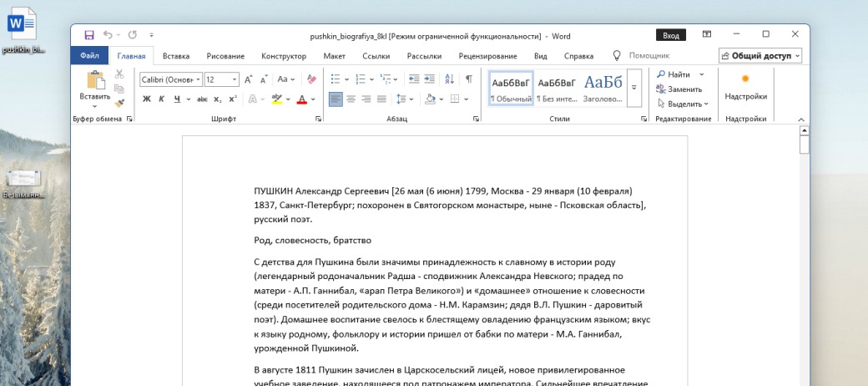Show paragraph marks with the pilcrow icon

[469, 79]
